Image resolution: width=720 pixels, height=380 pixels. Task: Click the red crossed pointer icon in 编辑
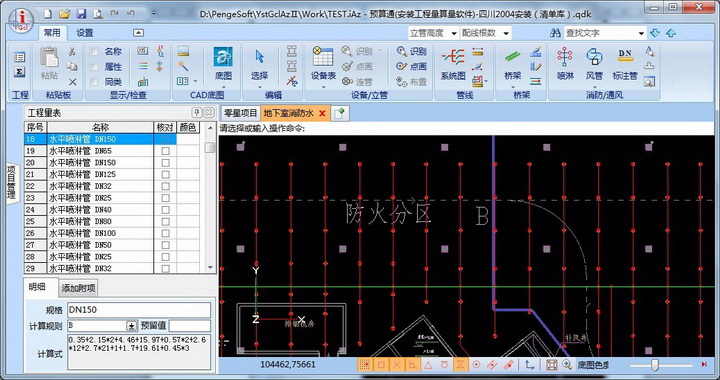tap(292, 82)
